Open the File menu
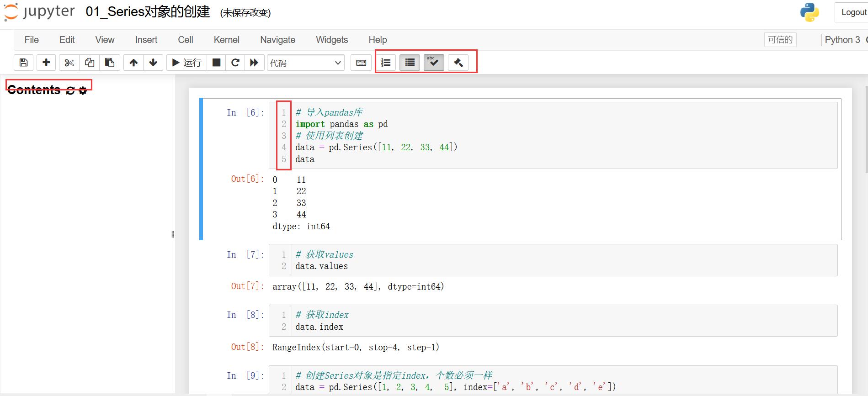The width and height of the screenshot is (868, 396). (x=32, y=40)
